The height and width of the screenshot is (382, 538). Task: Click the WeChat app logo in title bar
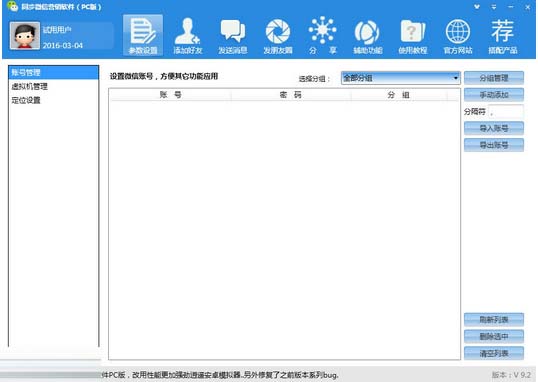pos(12,6)
